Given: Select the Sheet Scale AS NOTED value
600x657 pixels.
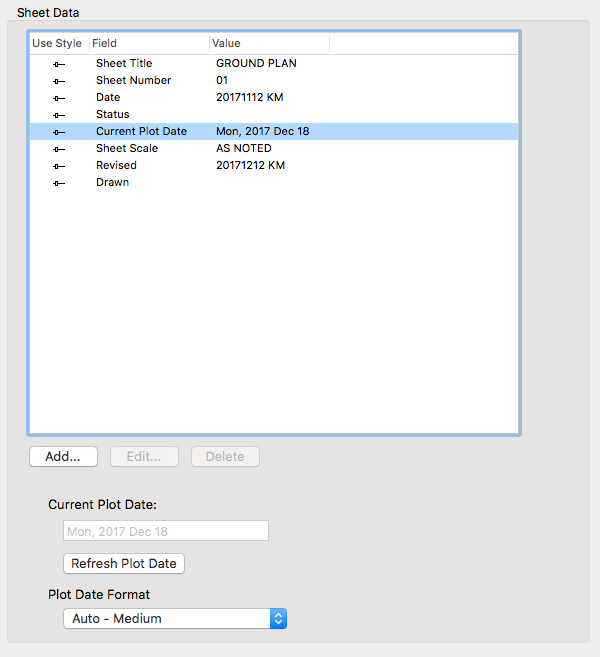Looking at the screenshot, I should (x=243, y=148).
